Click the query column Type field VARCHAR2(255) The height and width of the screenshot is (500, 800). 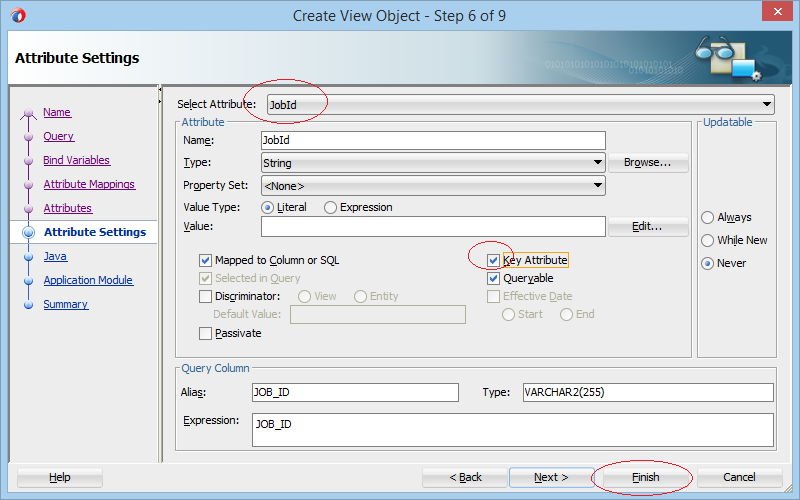pos(648,392)
